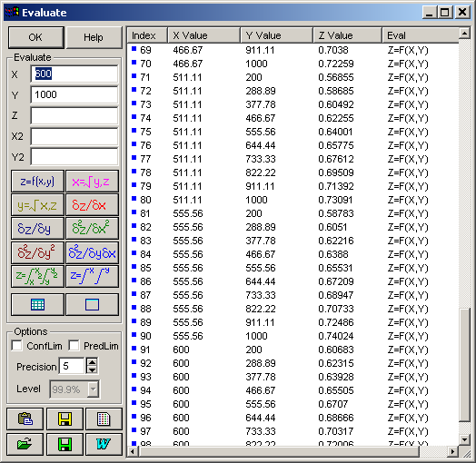The width and height of the screenshot is (476, 463).
Task: Compute first partial derivative δz/δy
Action: coord(37,229)
